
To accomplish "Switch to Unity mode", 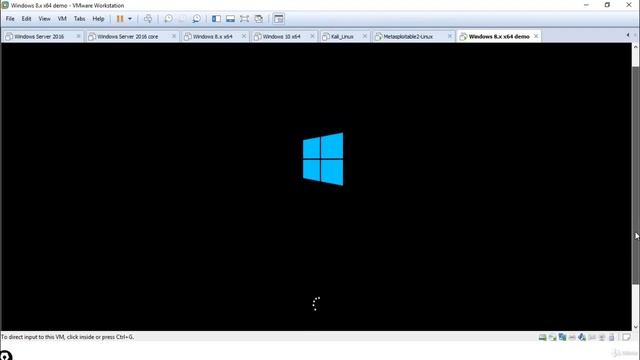I will (x=258, y=19).
